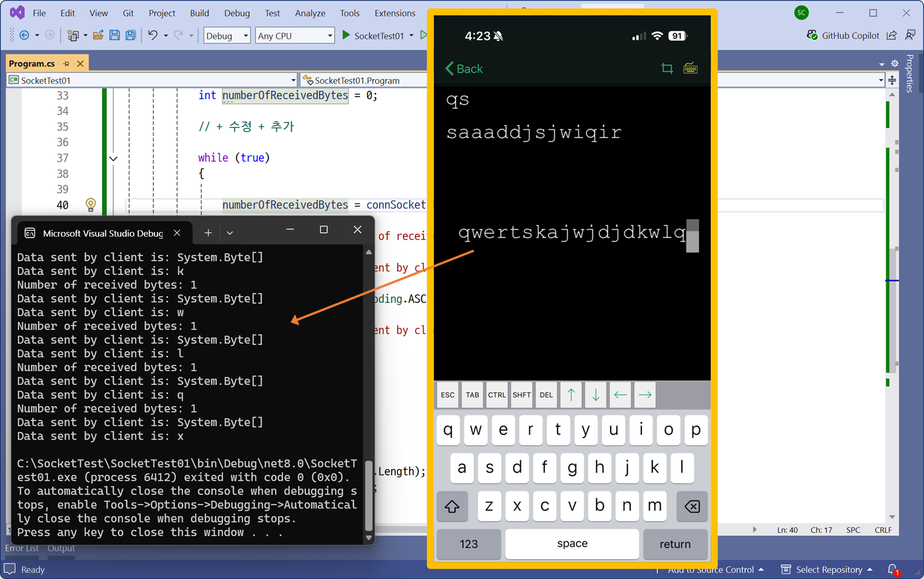Tap the shift arrow key on phone keyboard
The width and height of the screenshot is (924, 579).
coord(452,506)
